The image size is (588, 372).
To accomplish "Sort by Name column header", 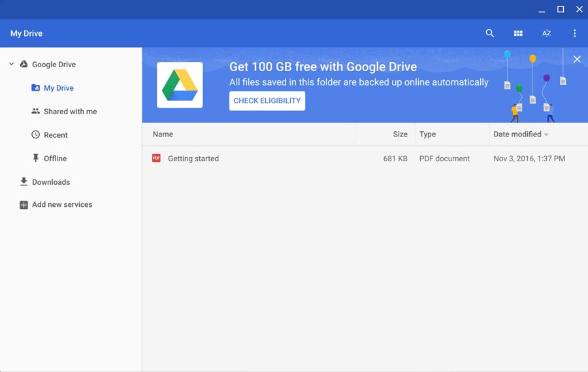I will tap(163, 134).
